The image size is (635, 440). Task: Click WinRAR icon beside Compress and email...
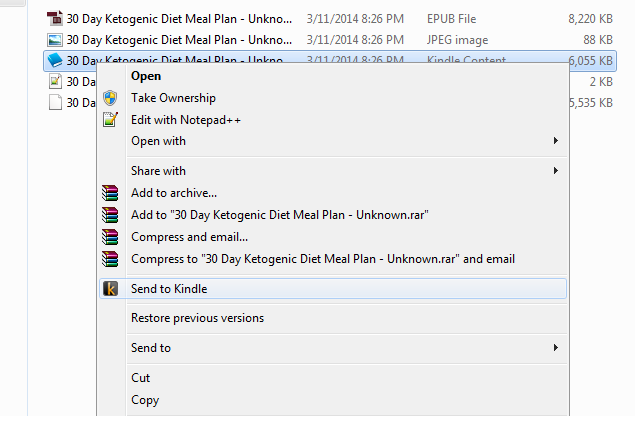coord(110,237)
